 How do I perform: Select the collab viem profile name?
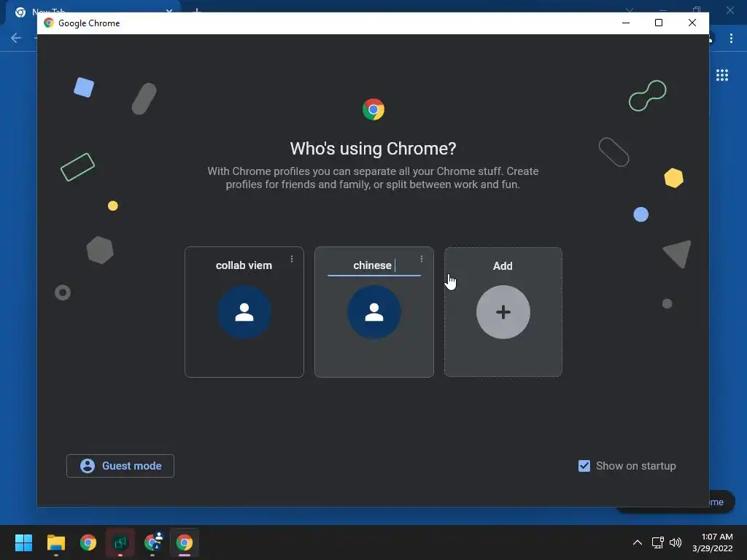tap(244, 265)
